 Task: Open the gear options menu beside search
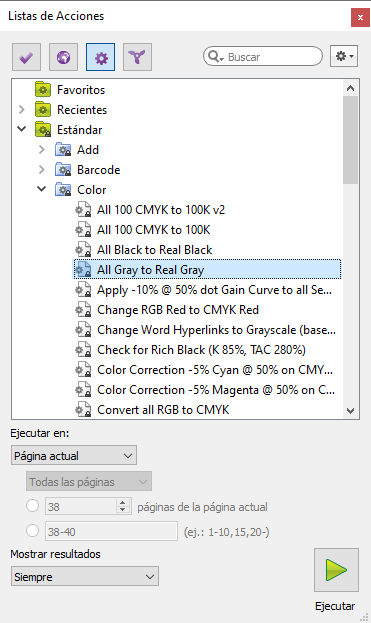point(344,56)
